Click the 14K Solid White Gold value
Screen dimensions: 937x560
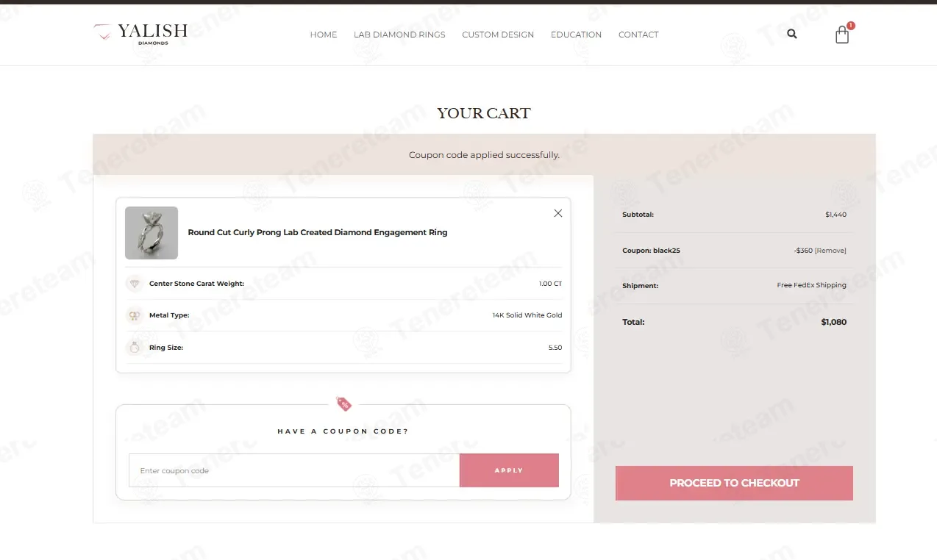pos(527,315)
